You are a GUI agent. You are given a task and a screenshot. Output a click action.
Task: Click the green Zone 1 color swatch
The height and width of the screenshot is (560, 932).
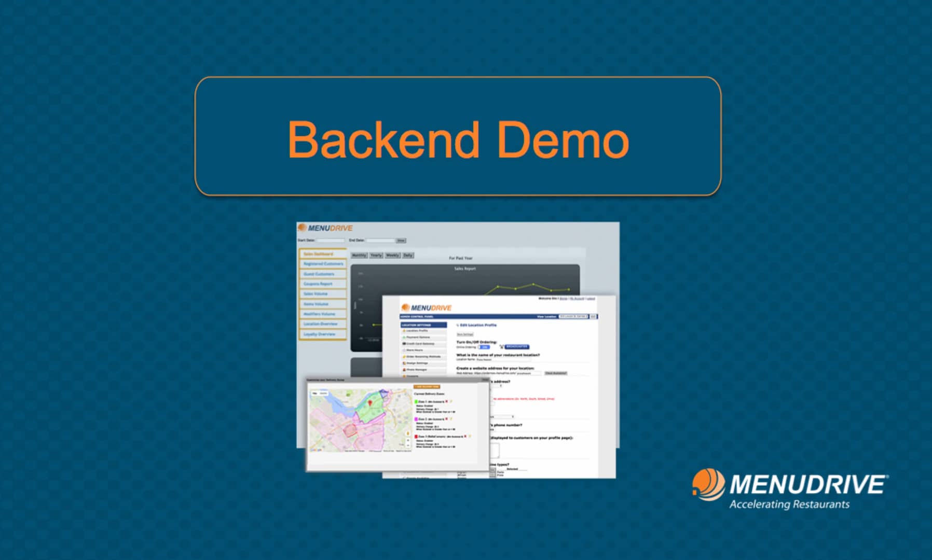pos(416,401)
